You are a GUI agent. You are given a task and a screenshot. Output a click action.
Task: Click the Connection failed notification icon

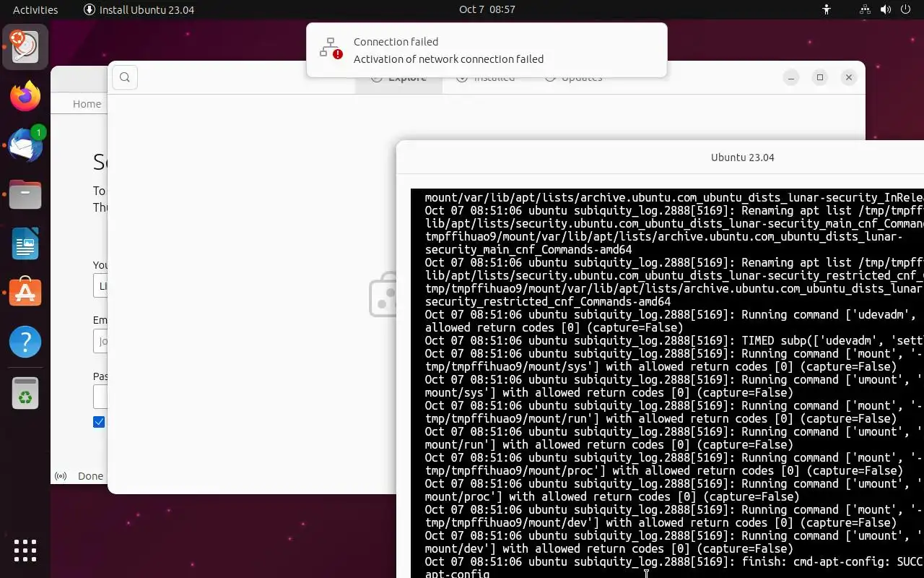click(331, 49)
